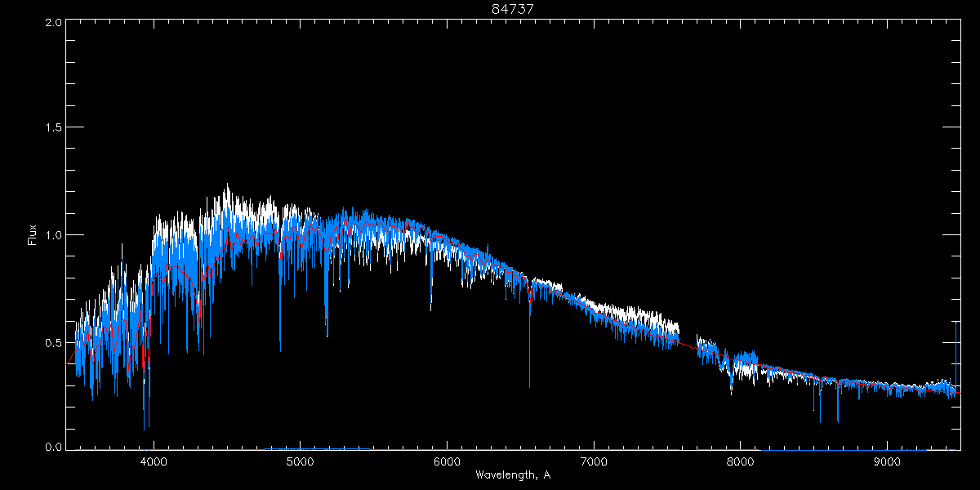
Task: Click the Wavelength, A x-axis label
Action: coord(513,474)
